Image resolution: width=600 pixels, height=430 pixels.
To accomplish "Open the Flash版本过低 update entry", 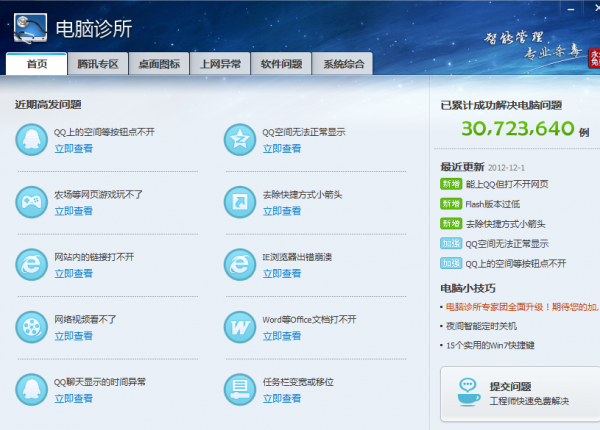I will coord(493,204).
